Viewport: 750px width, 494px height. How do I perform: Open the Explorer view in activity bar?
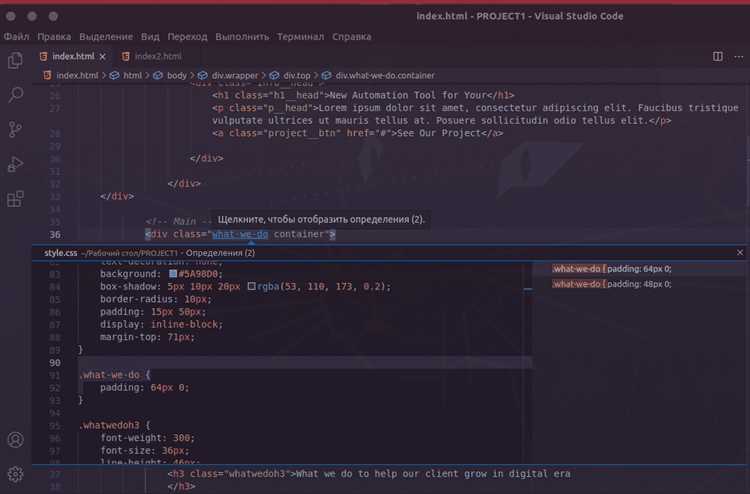pos(15,61)
